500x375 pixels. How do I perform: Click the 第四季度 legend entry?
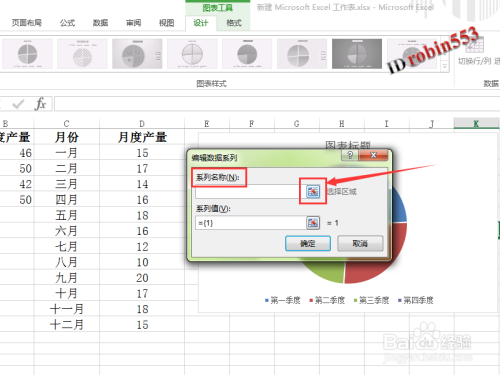416,300
